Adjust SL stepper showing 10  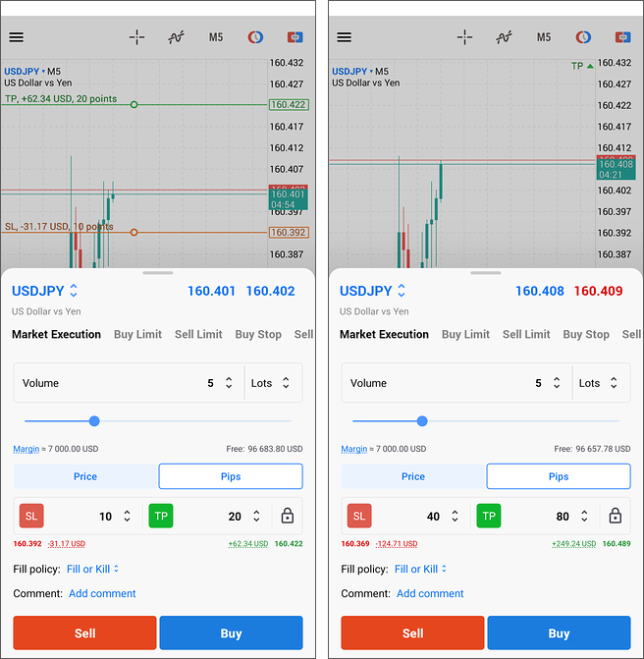[x=127, y=517]
